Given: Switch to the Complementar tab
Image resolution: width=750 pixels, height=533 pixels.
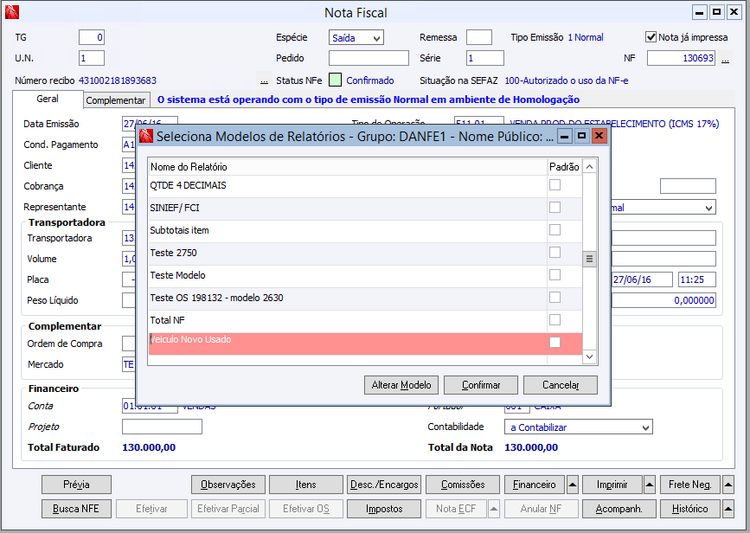Looking at the screenshot, I should (116, 100).
